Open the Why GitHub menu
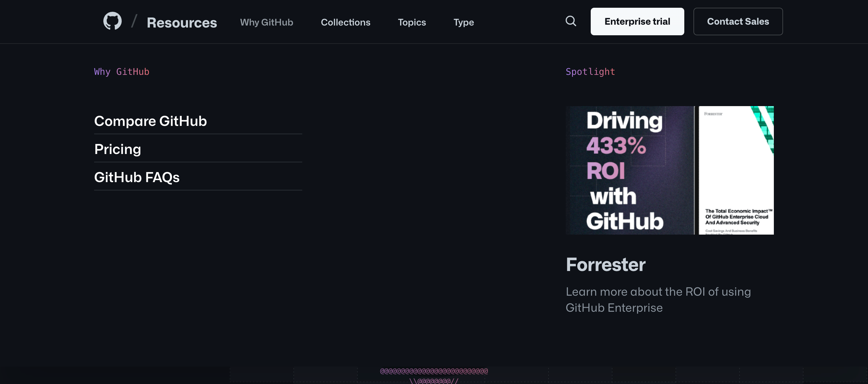868x384 pixels. [x=267, y=22]
